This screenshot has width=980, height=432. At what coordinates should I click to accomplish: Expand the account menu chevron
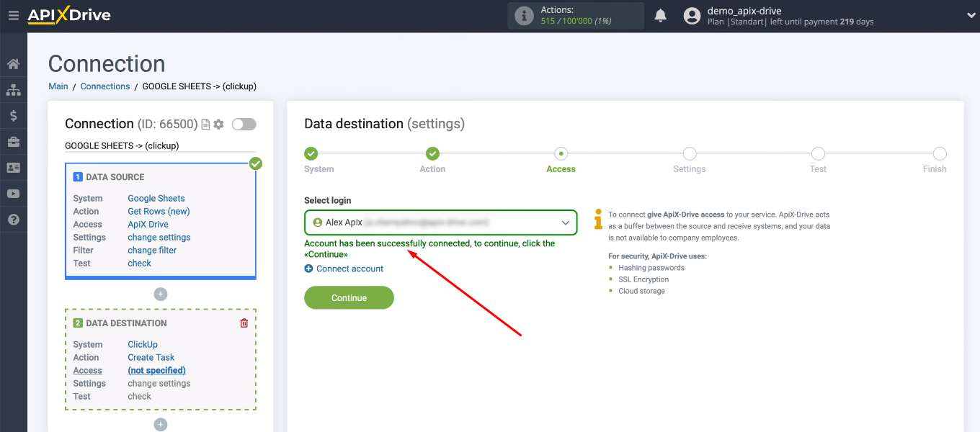click(971, 15)
